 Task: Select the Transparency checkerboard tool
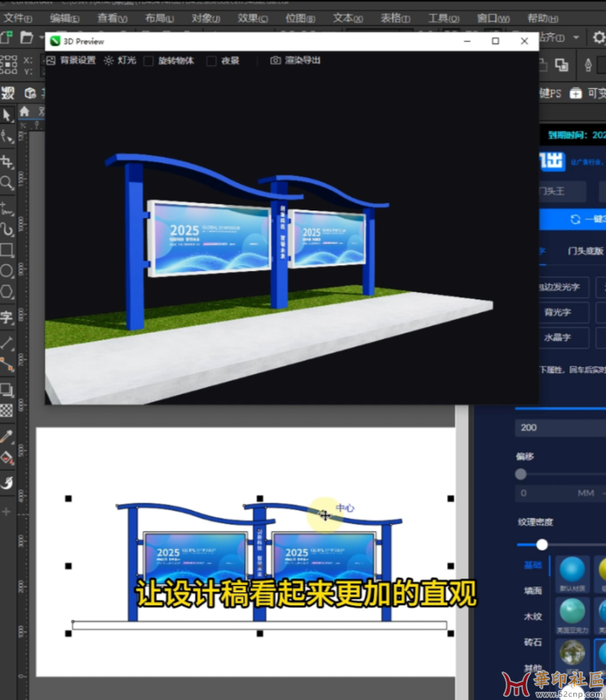tap(7, 410)
